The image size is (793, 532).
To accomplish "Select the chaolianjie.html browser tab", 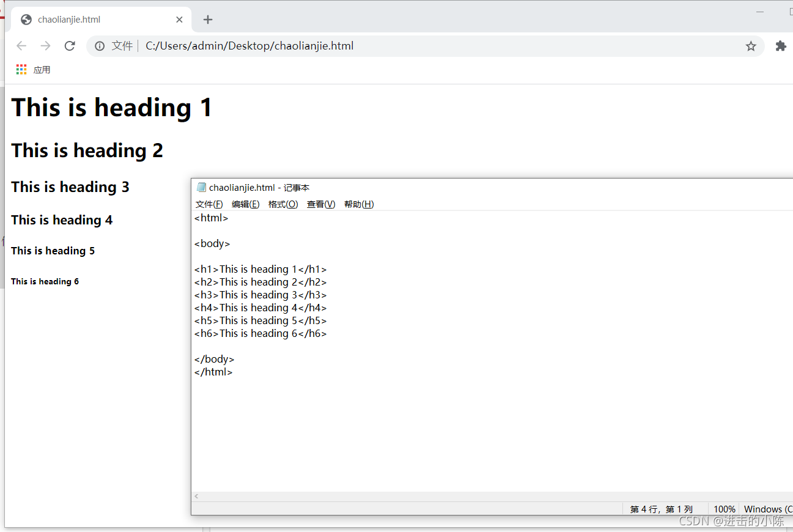I will coord(102,20).
